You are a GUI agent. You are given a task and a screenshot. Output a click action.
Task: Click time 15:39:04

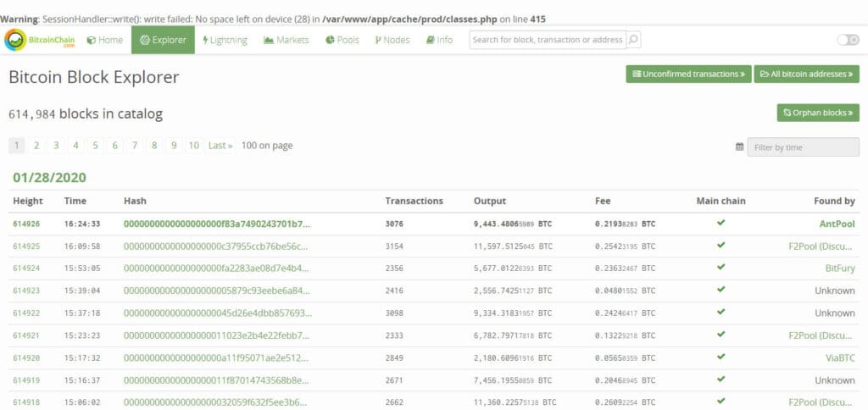[82, 291]
